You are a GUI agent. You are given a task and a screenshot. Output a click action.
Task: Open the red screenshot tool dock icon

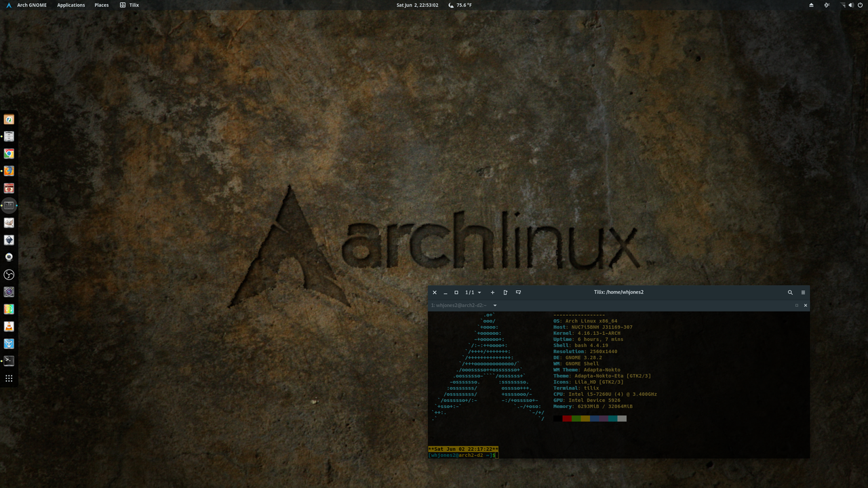point(9,188)
